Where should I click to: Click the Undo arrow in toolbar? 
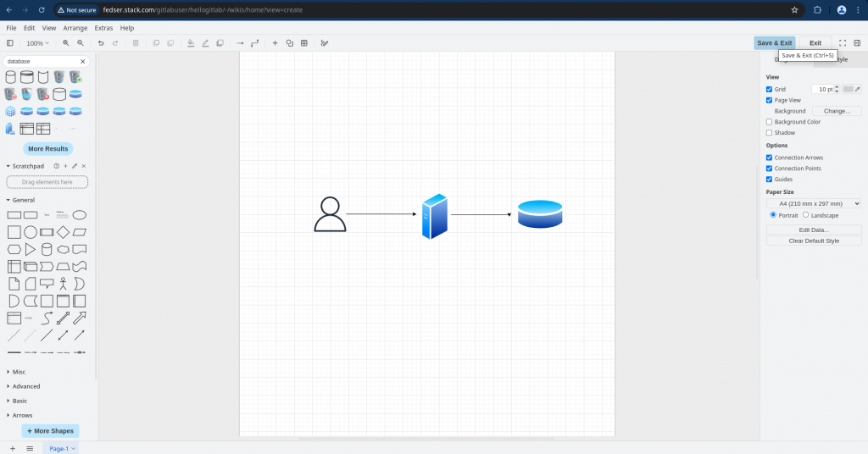(101, 43)
